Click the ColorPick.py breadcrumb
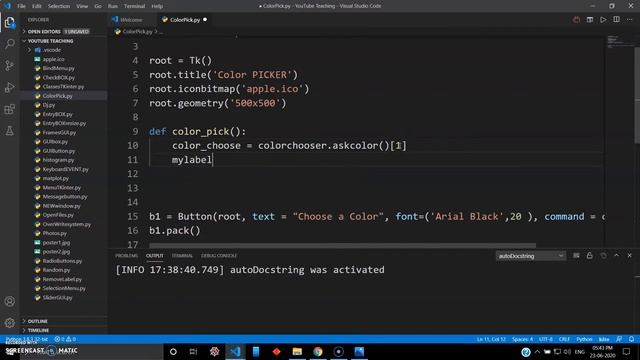640x360 pixels. click(137, 31)
